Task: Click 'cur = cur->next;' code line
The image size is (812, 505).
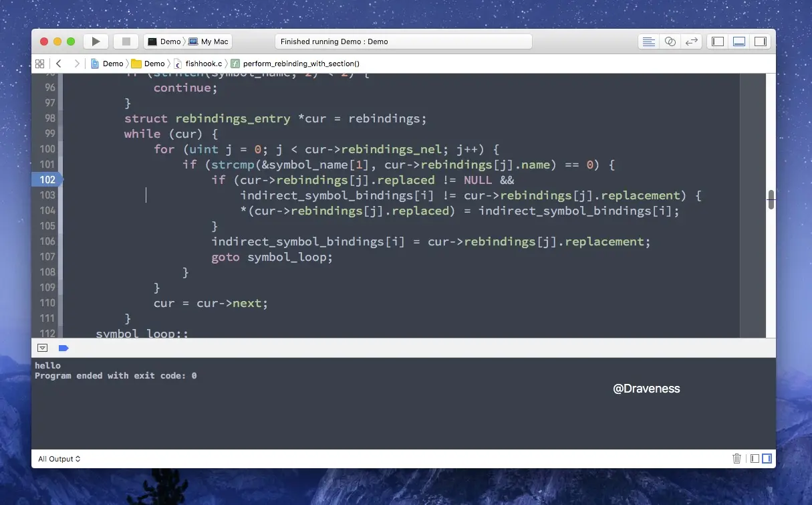Action: pyautogui.click(x=211, y=303)
